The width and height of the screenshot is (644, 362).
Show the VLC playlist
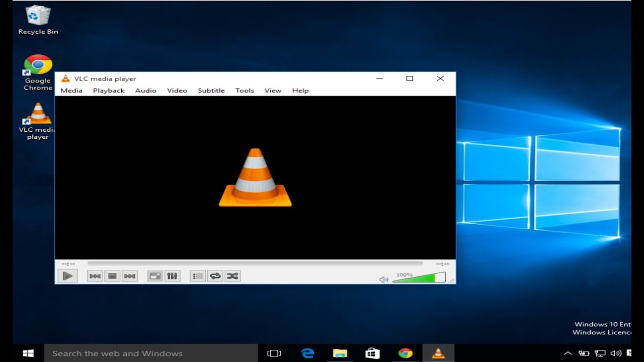(197, 276)
